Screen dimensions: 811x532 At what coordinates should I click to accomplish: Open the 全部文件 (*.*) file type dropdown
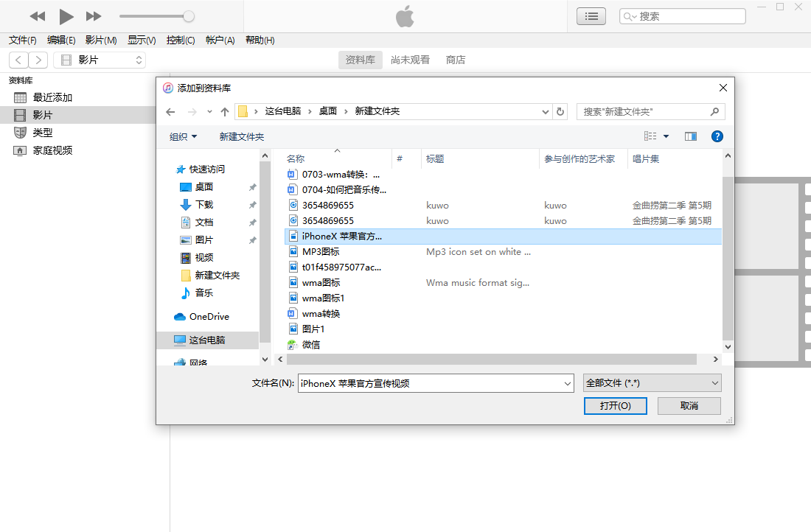tap(652, 383)
